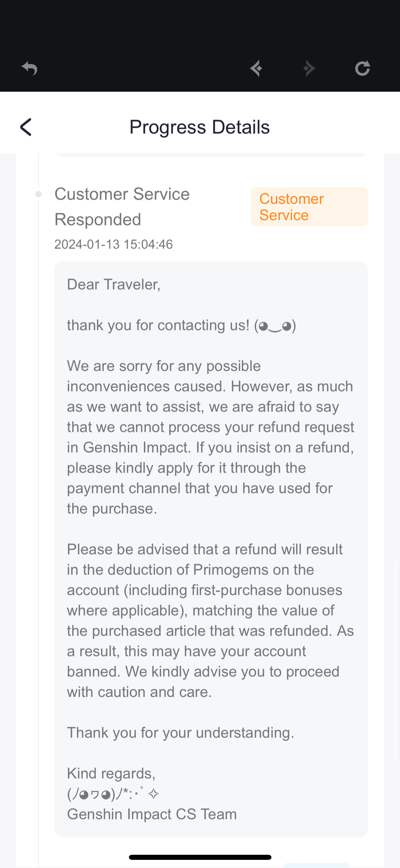This screenshot has width=400, height=868.
Task: Go forward with the right diamond arrow
Action: click(x=309, y=69)
